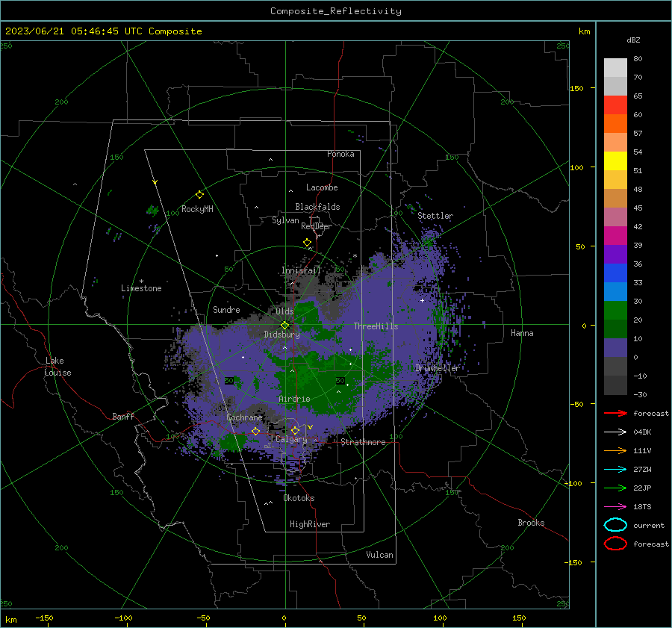Click the red 65 dBZ color swatch
The width and height of the screenshot is (672, 628).
(x=615, y=105)
